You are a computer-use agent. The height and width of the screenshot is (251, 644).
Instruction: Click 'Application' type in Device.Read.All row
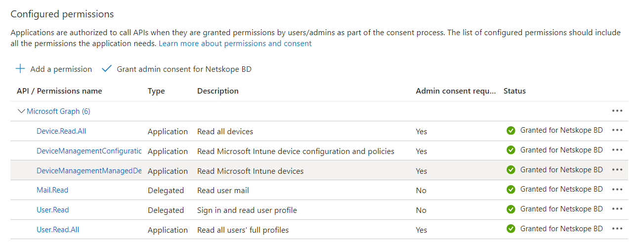coord(168,132)
